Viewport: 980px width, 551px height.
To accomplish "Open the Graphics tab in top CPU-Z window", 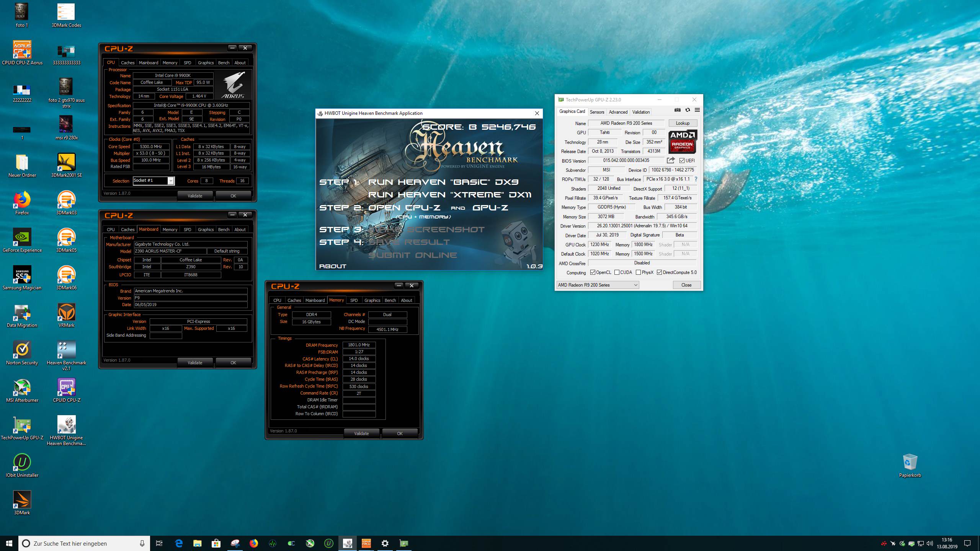I will [206, 63].
